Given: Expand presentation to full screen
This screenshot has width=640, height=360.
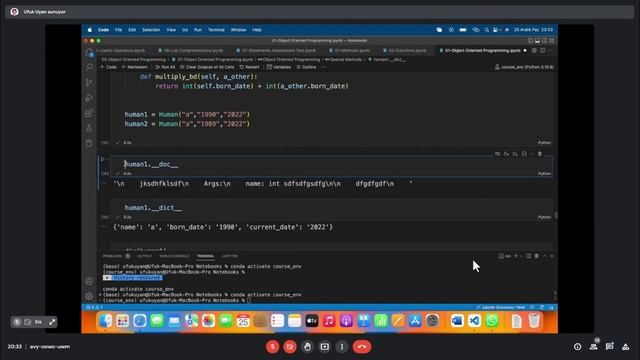Looking at the screenshot, I should point(52,322).
